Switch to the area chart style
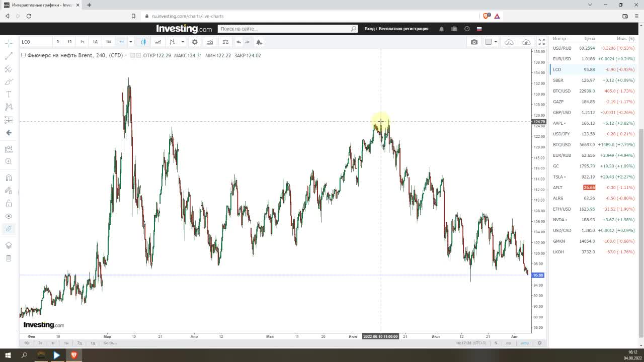The width and height of the screenshot is (644, 362). coord(158,42)
